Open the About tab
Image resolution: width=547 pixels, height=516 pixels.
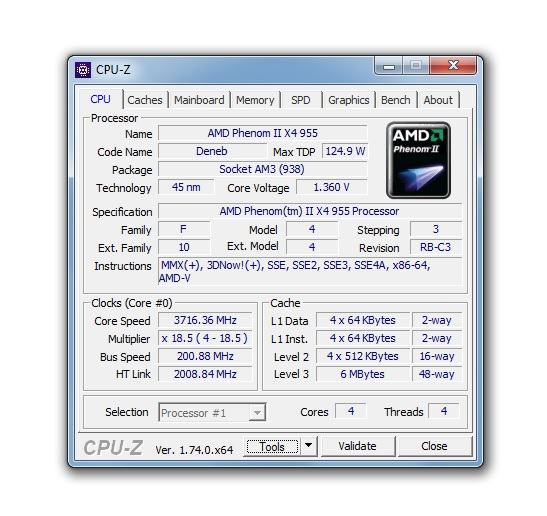point(438,100)
